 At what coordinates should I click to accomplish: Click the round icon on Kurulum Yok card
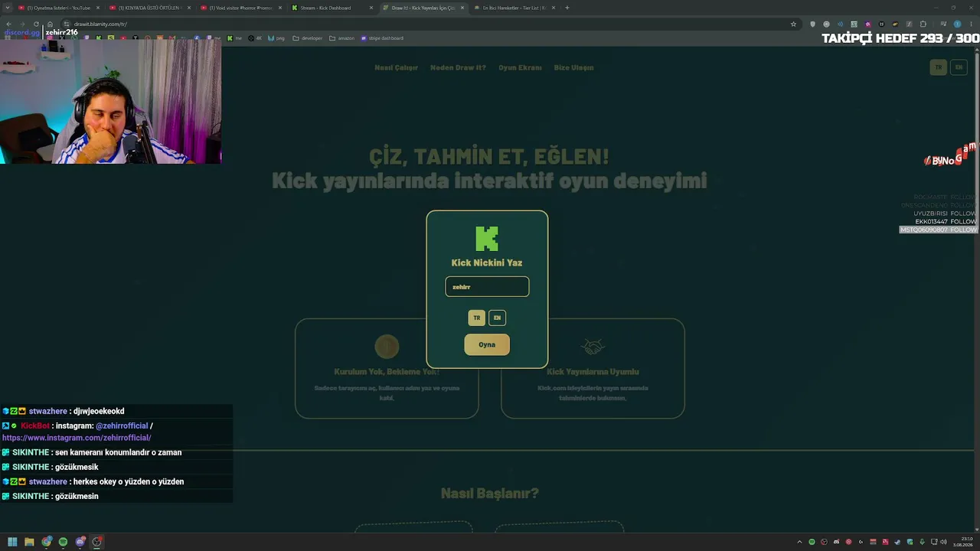(x=387, y=347)
